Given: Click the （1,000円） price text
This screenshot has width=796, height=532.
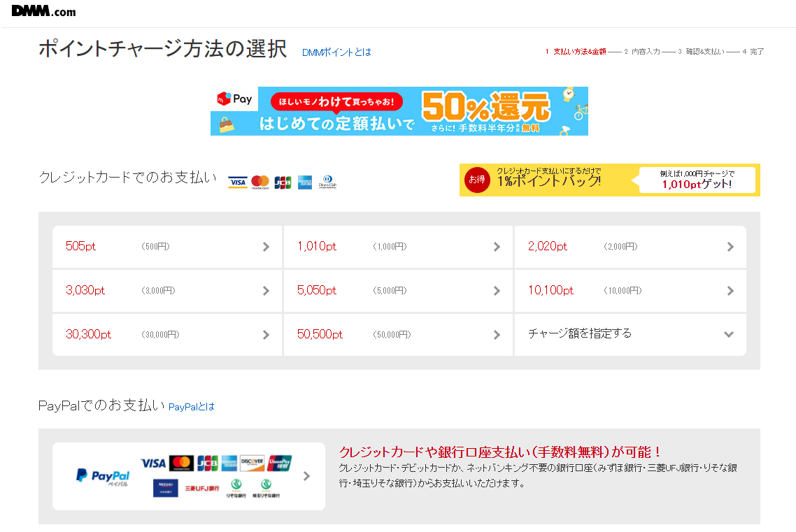Looking at the screenshot, I should (390, 247).
